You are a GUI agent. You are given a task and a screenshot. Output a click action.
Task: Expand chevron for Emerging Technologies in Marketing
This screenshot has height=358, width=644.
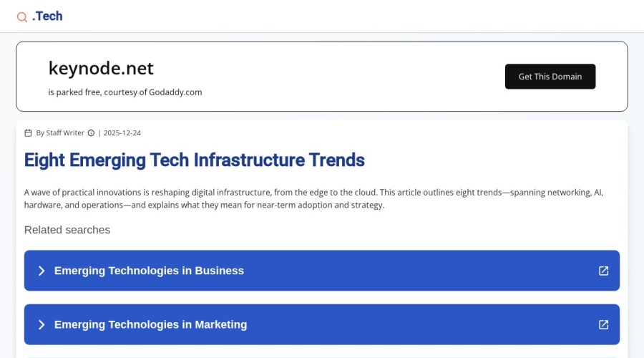tap(42, 324)
